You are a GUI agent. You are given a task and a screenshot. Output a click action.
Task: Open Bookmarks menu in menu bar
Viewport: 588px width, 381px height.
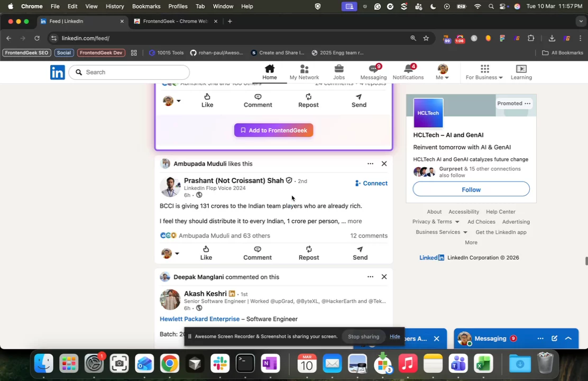pos(146,6)
